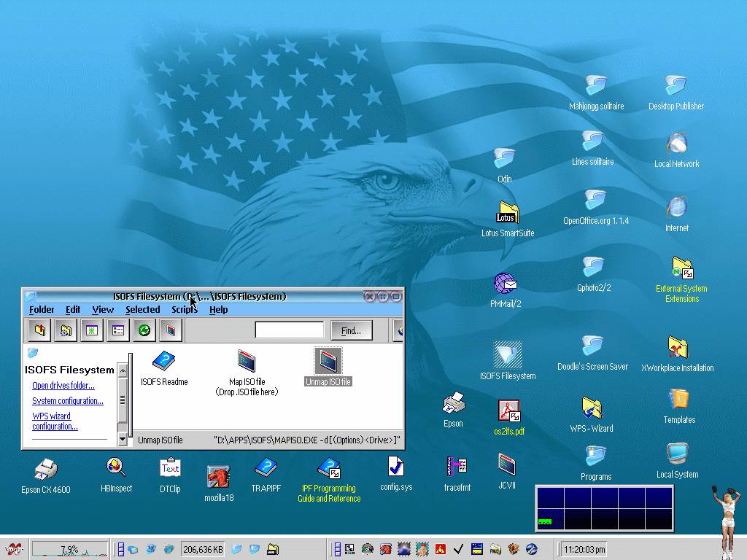Select the os2ifs.pdf file icon

coord(508,412)
